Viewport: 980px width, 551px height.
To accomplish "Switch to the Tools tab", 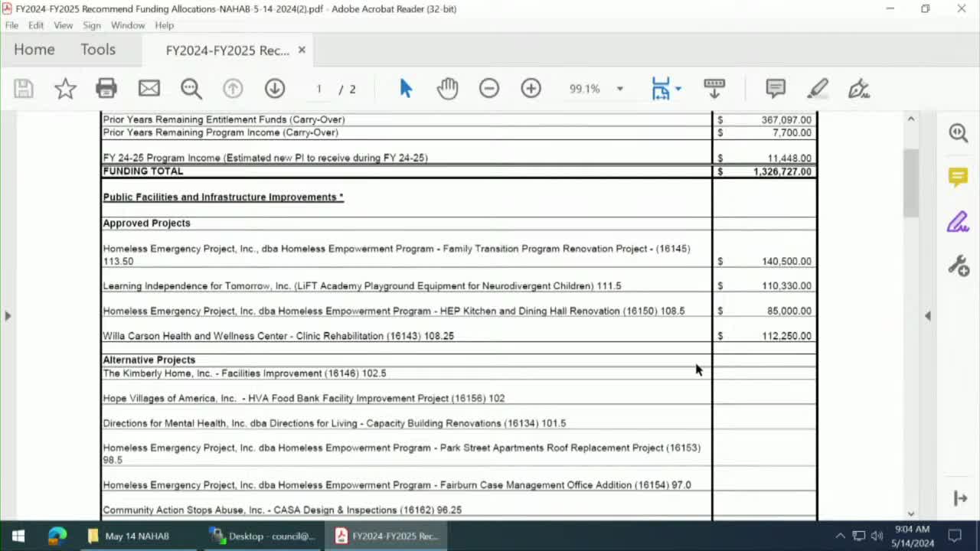I will click(x=98, y=50).
